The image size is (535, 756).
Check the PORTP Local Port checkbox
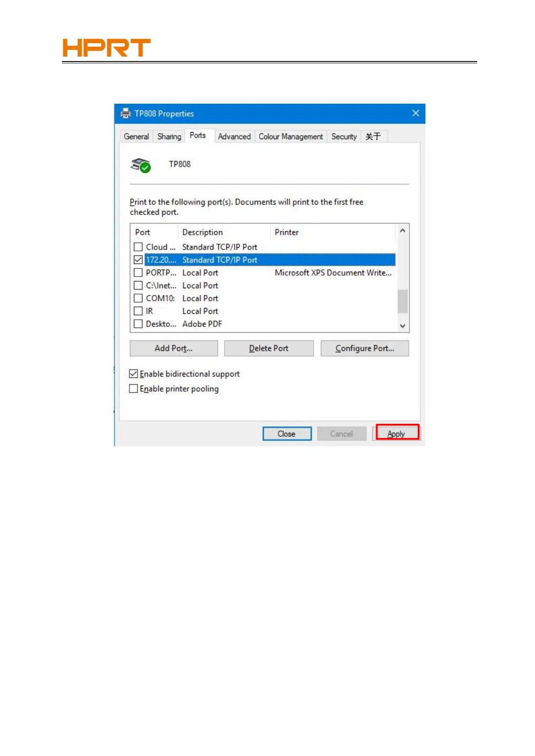tap(138, 273)
